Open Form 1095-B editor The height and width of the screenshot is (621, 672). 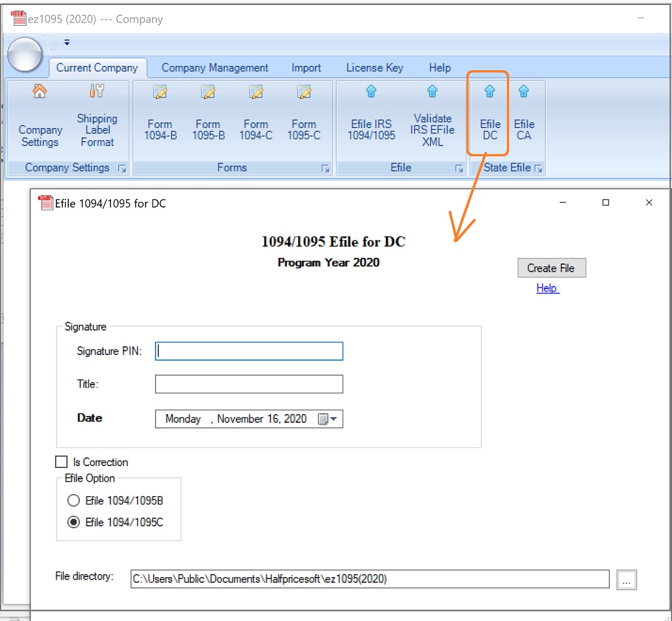208,119
